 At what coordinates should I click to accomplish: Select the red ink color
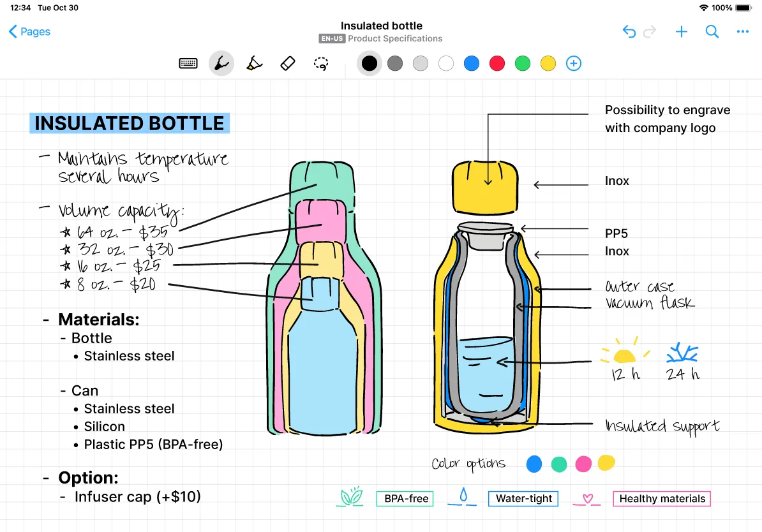[x=497, y=63]
